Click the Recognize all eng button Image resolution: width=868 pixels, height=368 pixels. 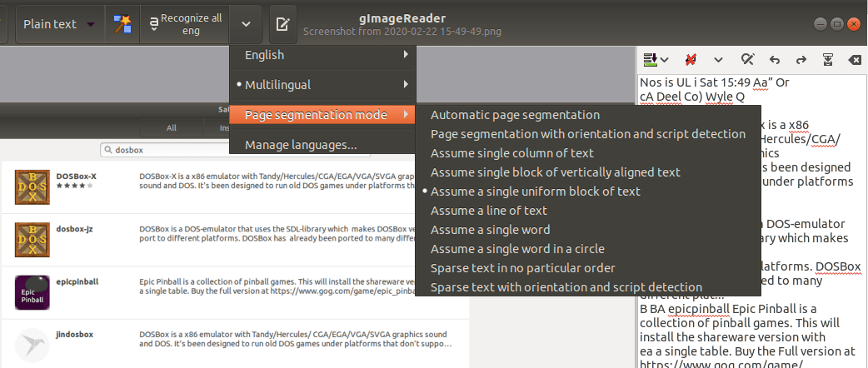tap(185, 24)
